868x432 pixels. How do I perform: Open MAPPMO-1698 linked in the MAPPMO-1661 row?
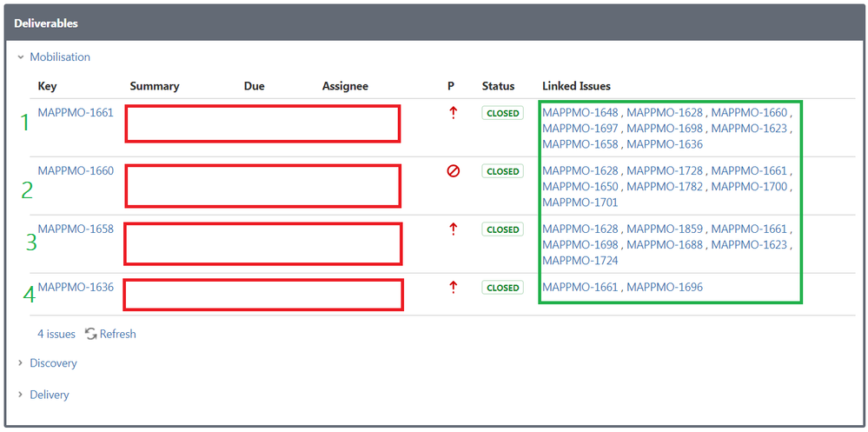point(665,129)
